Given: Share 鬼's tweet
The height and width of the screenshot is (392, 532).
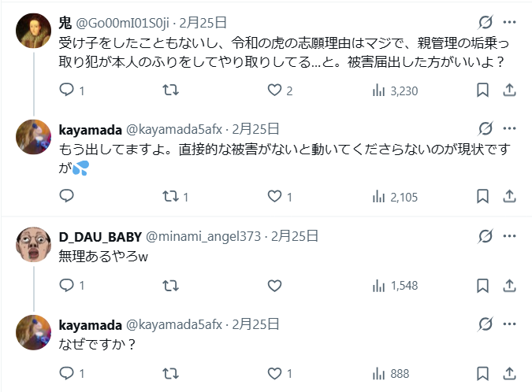Looking at the screenshot, I should click(x=510, y=91).
